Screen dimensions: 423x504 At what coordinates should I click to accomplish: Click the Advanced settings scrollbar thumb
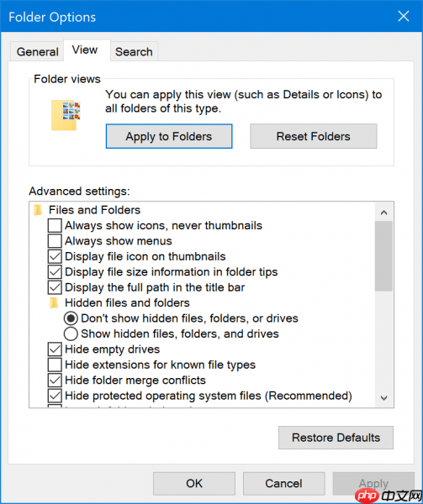click(x=383, y=256)
